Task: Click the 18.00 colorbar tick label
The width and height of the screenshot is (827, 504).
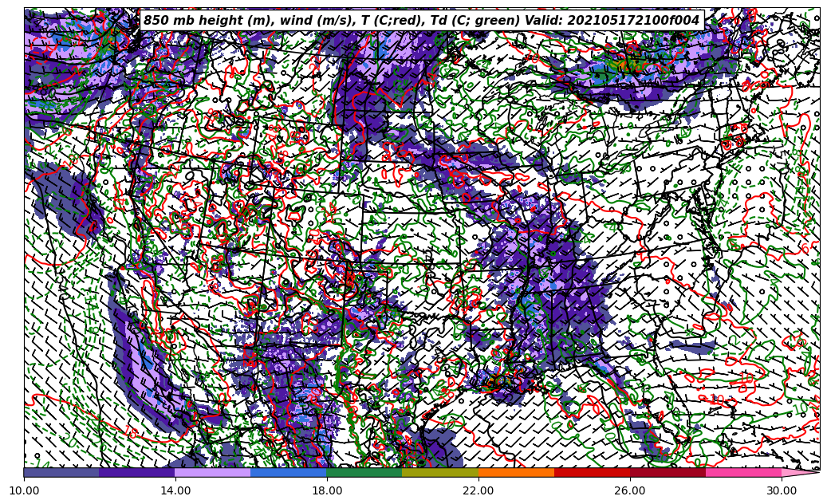Action: (327, 491)
